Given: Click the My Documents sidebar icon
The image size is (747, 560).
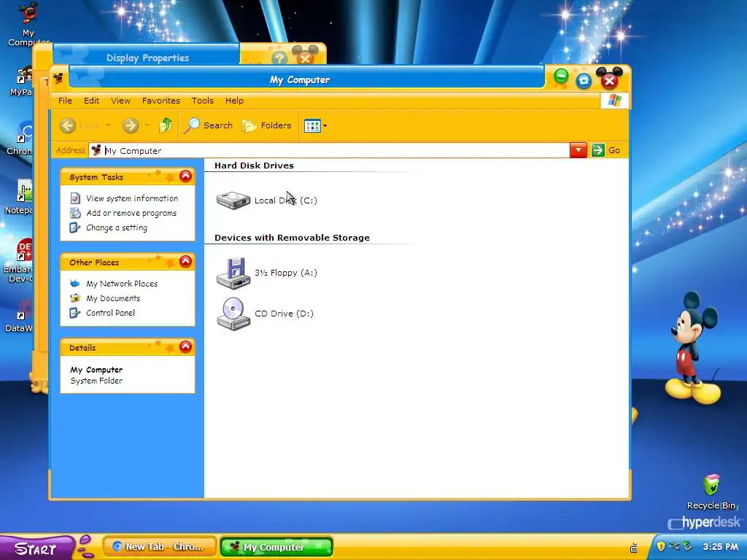Looking at the screenshot, I should [x=75, y=298].
